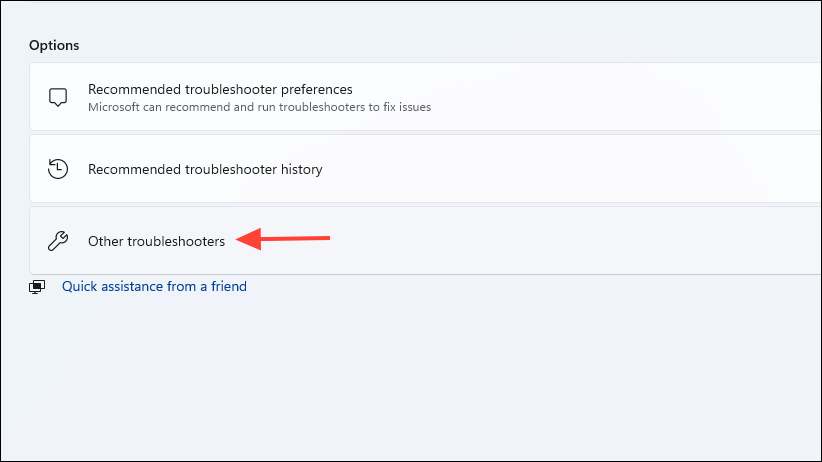Click the word "friend" in the Quick assistance link
The image size is (822, 462).
[227, 287]
